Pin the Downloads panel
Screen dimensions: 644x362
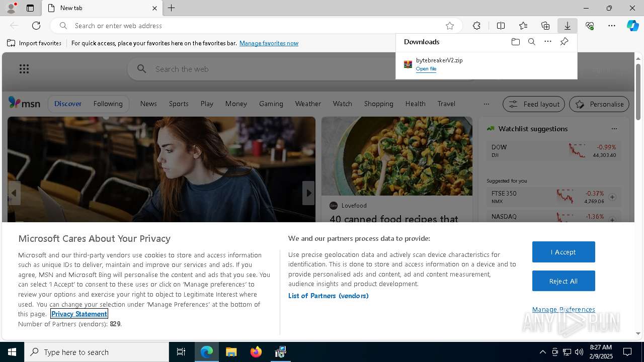pos(564,42)
